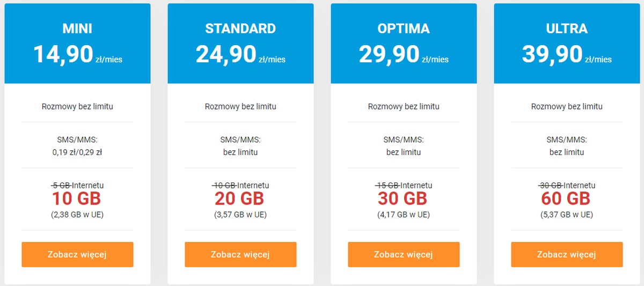The image size is (644, 286).
Task: Click 'Zobacz więcej' button in ULTRA plan
Action: pos(567,254)
